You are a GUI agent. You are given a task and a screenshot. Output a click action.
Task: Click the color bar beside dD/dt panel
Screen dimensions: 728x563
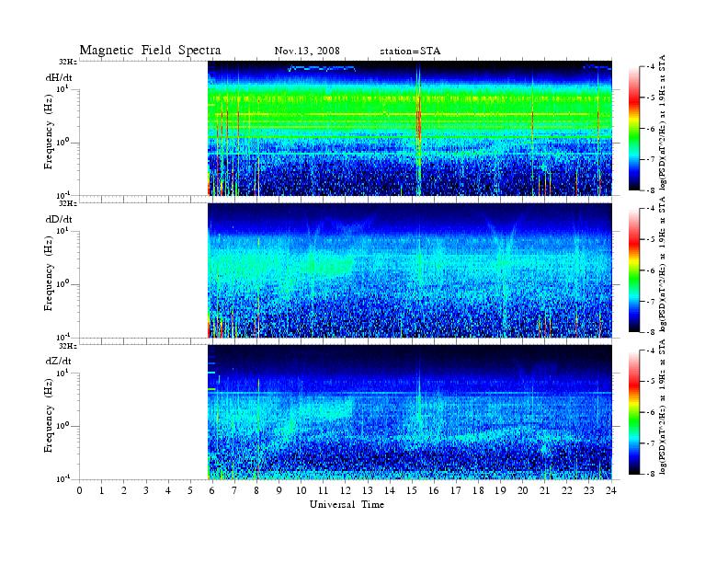click(x=633, y=270)
